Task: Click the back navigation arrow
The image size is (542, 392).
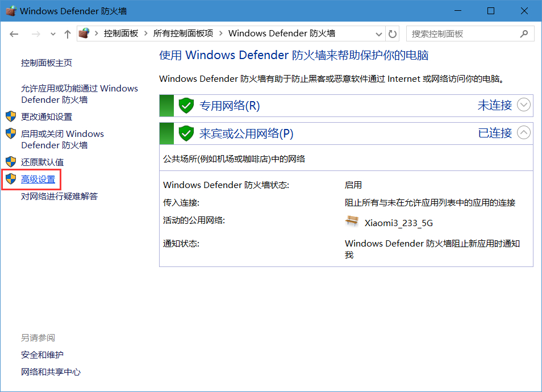Action: [x=15, y=34]
